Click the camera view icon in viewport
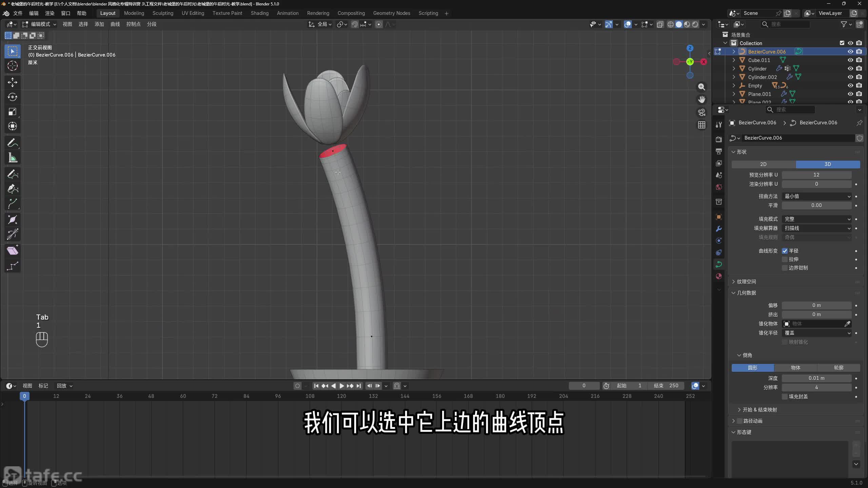 click(x=702, y=112)
